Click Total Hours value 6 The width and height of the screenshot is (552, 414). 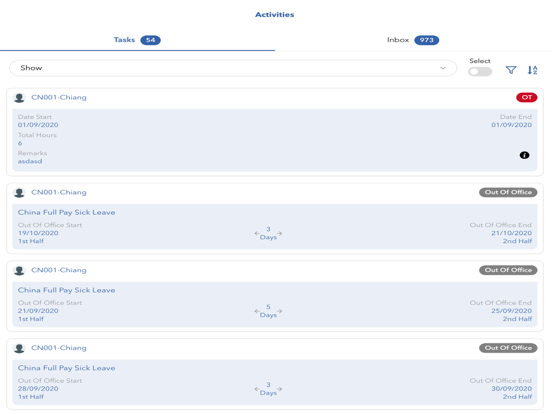[20, 143]
